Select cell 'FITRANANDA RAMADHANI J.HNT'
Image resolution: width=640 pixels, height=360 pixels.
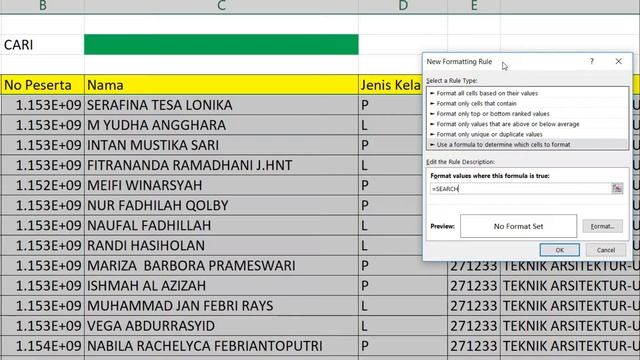click(x=221, y=165)
